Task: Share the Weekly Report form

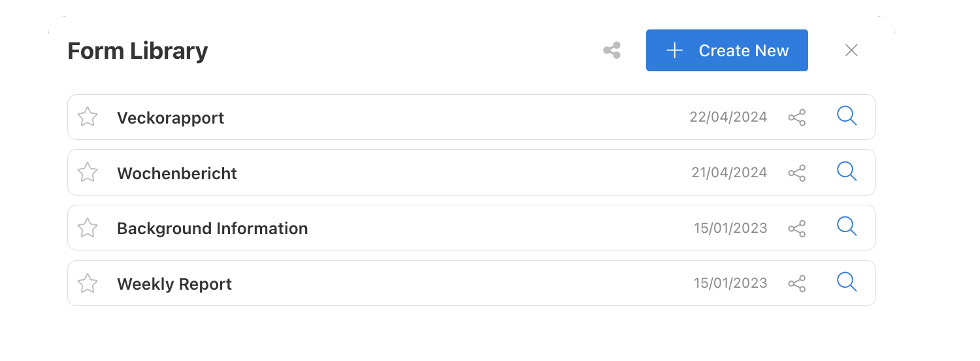Action: click(x=797, y=284)
